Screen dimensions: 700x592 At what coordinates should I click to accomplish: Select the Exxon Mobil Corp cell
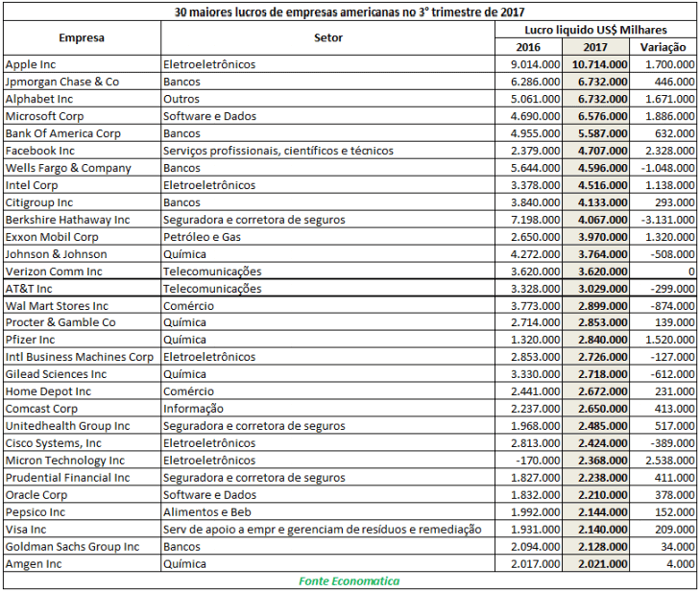(82, 237)
